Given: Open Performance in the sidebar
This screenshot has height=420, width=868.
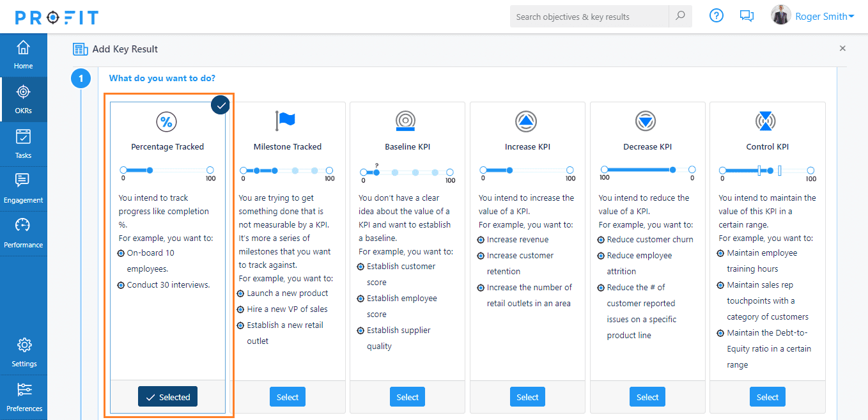Looking at the screenshot, I should point(24,234).
